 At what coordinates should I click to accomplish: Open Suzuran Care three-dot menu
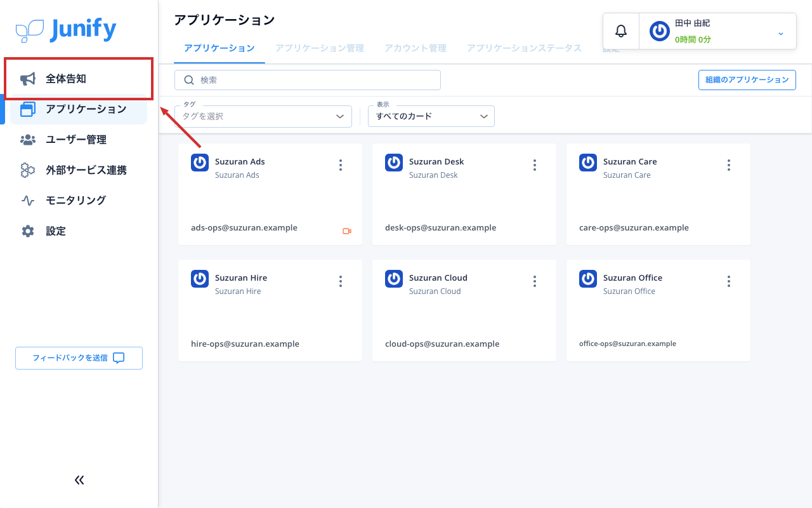point(729,165)
